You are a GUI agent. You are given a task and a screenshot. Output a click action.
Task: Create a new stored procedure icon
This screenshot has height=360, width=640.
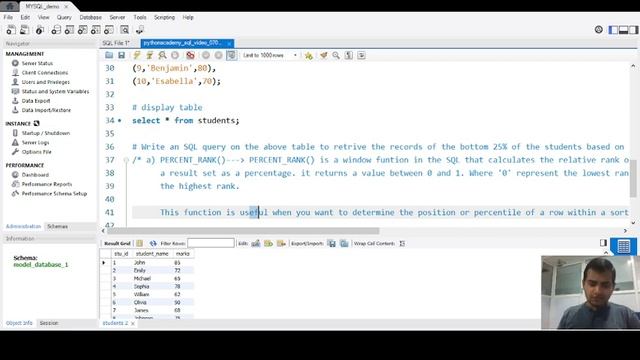tap(96, 30)
